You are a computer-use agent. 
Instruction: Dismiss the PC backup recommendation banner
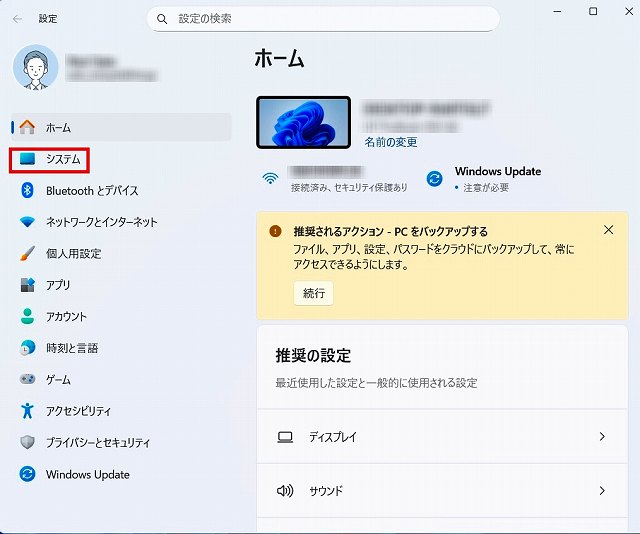(x=608, y=230)
